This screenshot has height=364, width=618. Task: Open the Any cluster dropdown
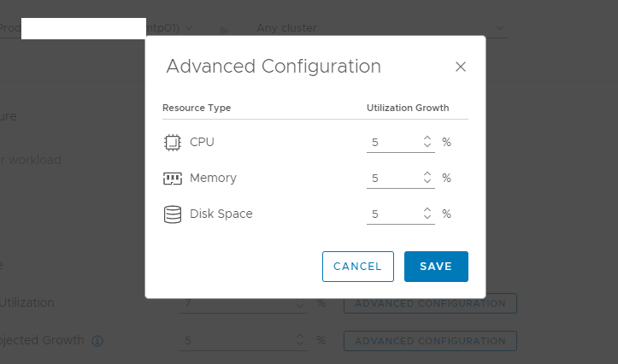[x=380, y=28]
